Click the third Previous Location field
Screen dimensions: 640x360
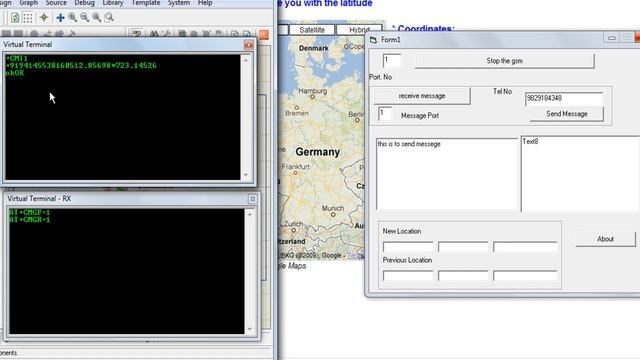525,276
